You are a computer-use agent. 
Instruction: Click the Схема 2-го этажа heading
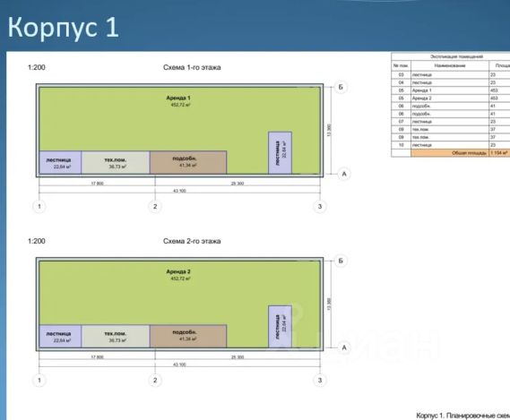192,241
